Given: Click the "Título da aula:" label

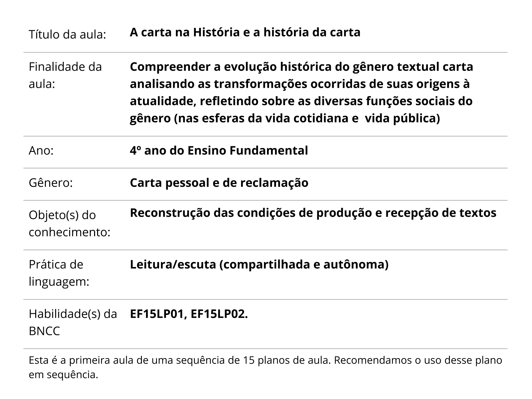Looking at the screenshot, I should coord(67,35).
